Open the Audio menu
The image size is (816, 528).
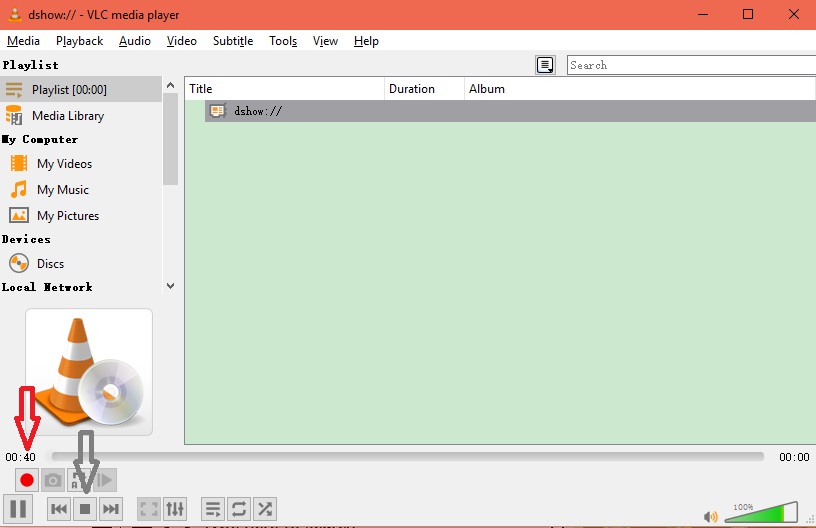[x=135, y=41]
